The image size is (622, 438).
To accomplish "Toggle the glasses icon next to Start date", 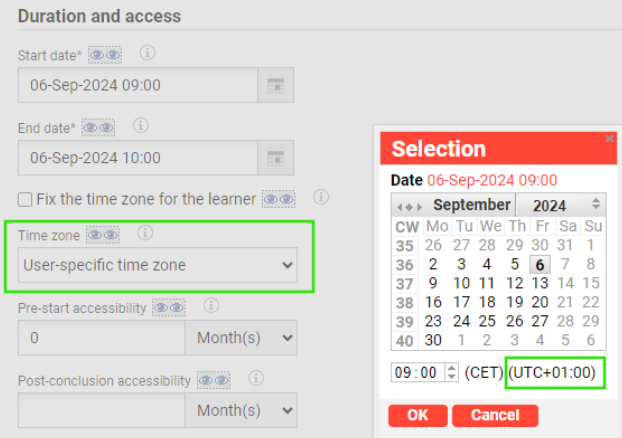I will click(104, 55).
